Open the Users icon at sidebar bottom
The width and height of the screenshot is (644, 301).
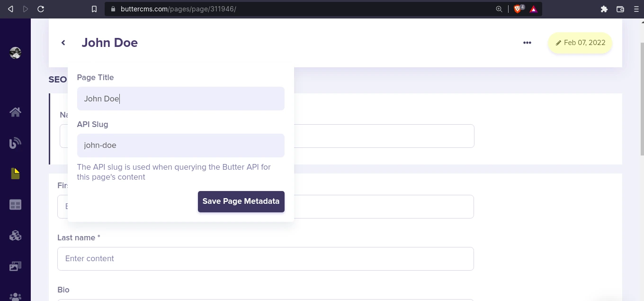coord(15,297)
